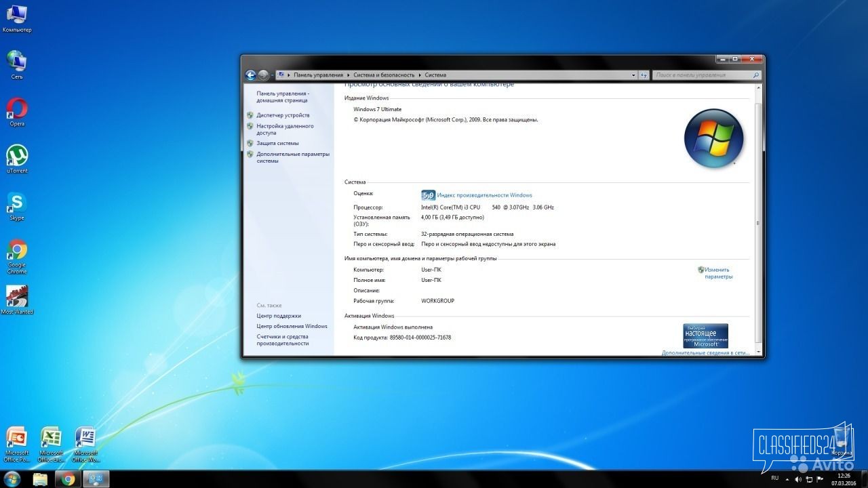
Task: Open the Action Center flag icon
Action: 820,479
